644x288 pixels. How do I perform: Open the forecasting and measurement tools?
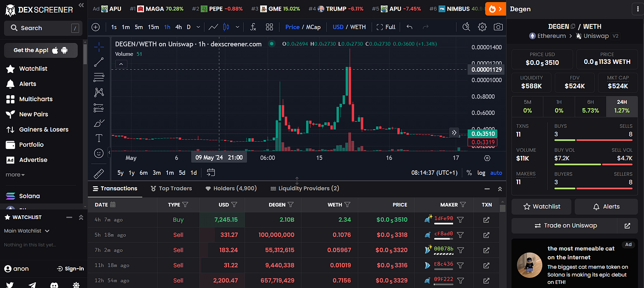(x=98, y=108)
